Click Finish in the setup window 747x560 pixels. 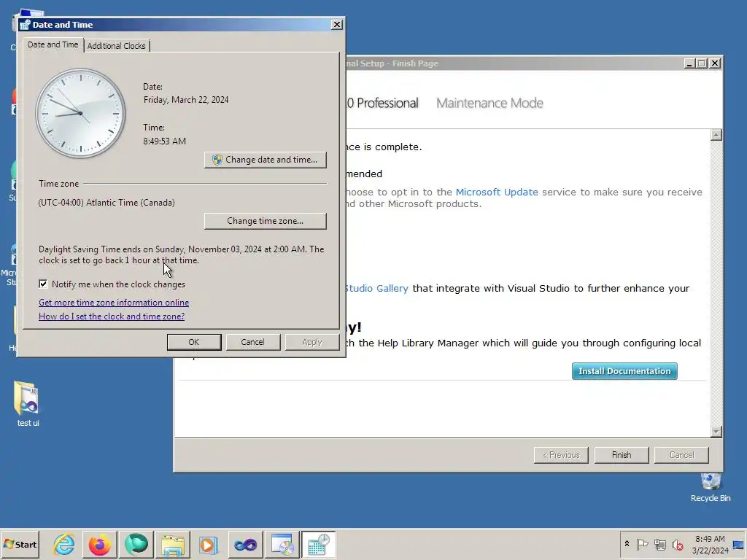622,455
